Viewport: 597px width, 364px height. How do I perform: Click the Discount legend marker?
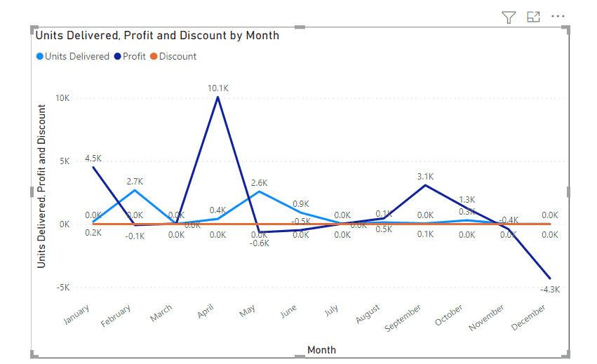coord(154,56)
